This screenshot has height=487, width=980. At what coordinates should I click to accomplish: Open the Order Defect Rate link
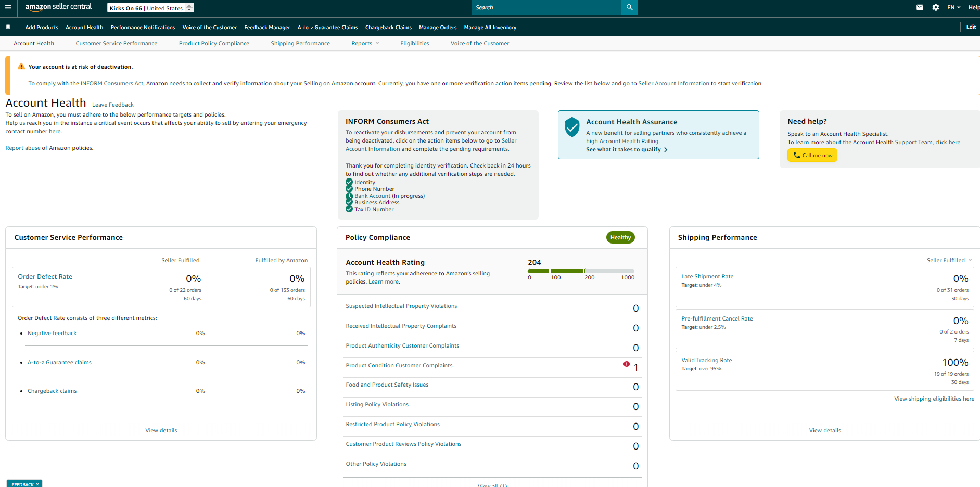[45, 276]
